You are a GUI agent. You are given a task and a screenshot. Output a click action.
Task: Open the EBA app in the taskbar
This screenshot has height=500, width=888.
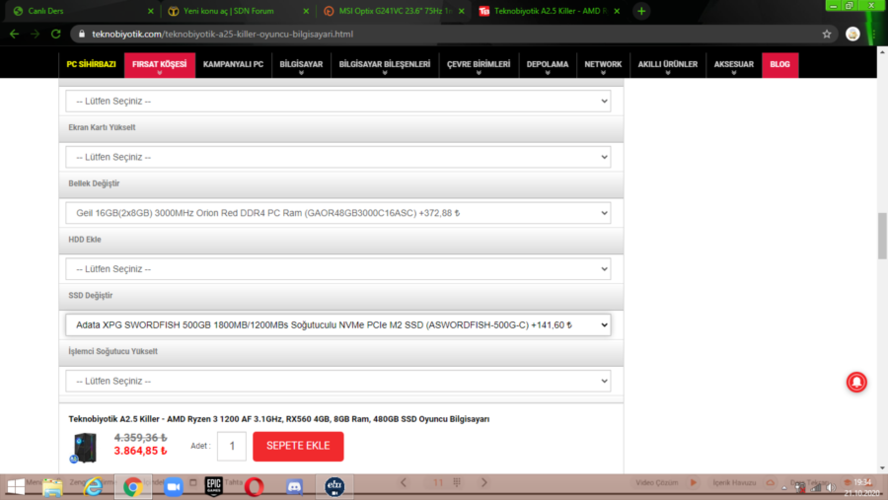pos(335,487)
